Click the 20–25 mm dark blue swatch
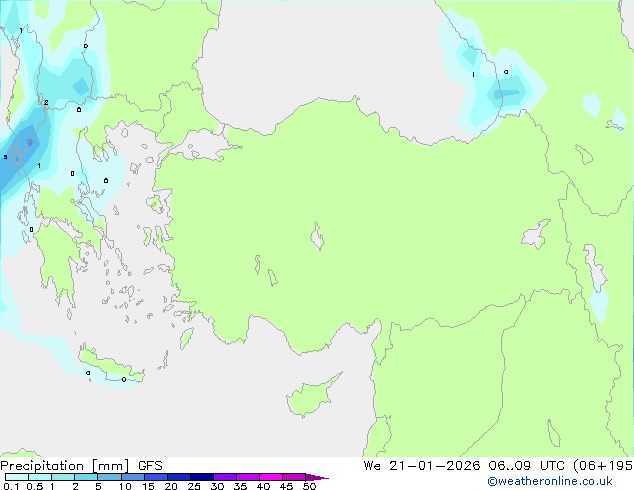634x490 pixels. pos(179,477)
